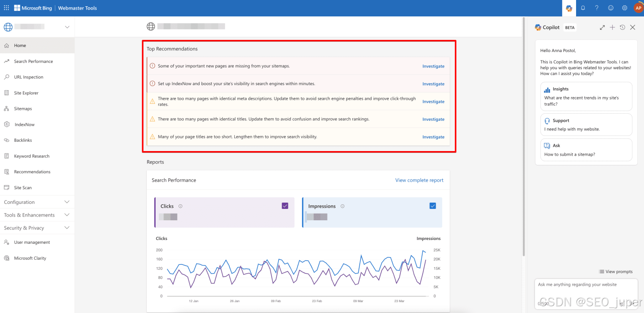Click the Keyword Research sidebar icon
The image size is (644, 313).
[x=6, y=156]
